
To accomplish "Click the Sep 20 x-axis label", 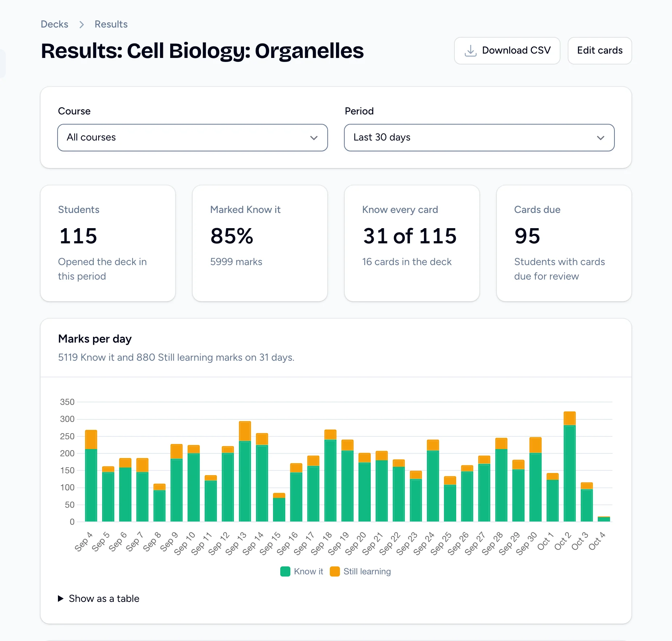I will click(x=355, y=543).
